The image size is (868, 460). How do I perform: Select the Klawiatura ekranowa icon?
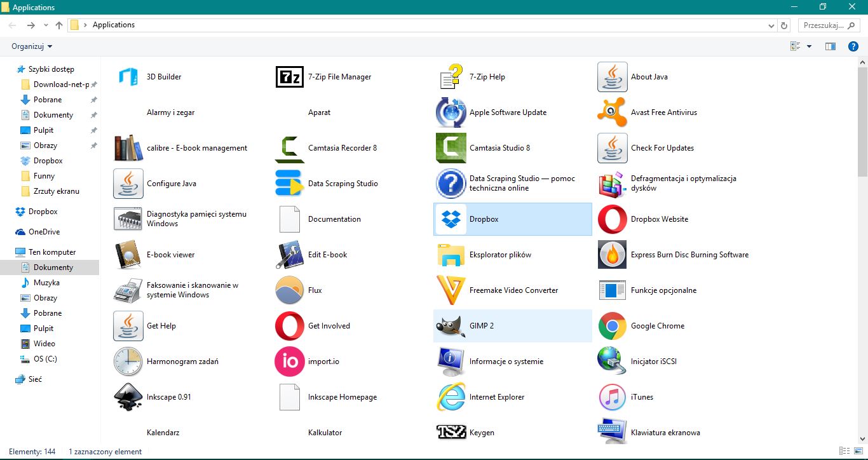coord(613,431)
